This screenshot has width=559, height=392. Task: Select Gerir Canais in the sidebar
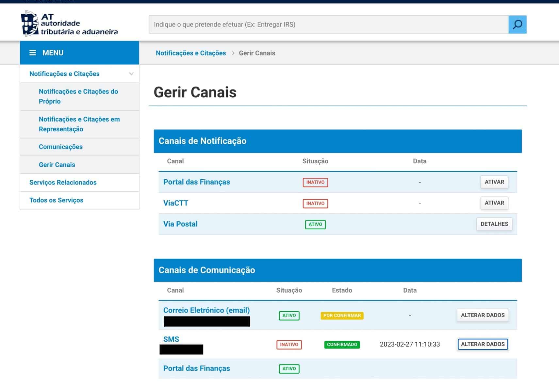[57, 165]
